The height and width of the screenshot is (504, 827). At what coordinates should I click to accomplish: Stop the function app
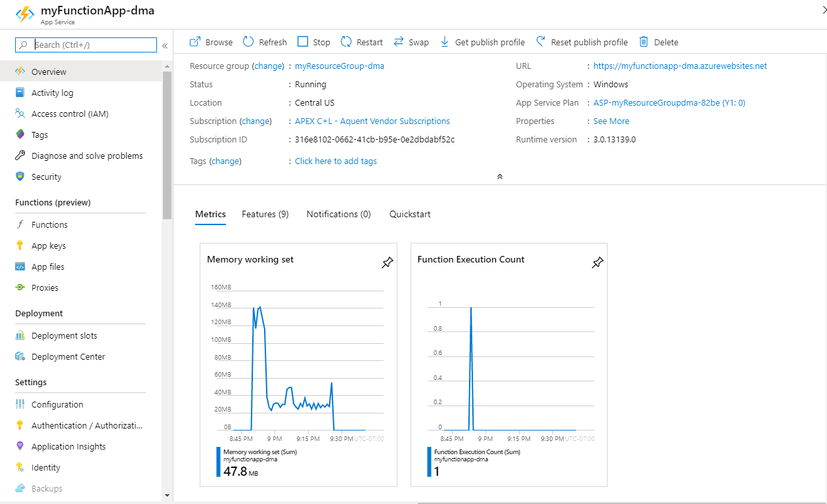click(303, 42)
